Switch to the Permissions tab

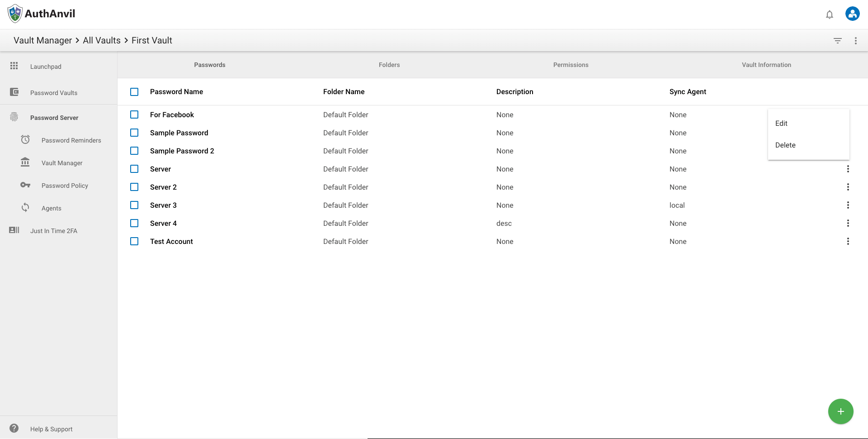point(571,65)
